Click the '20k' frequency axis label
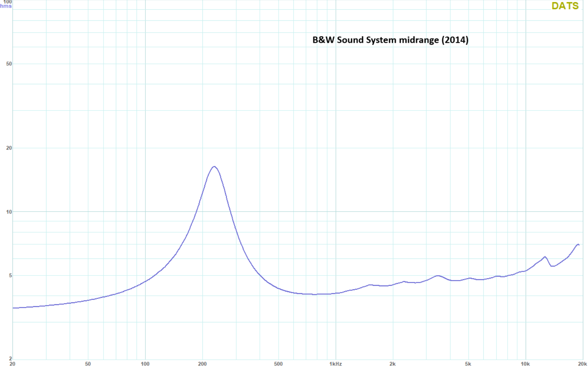The height and width of the screenshot is (367, 588). point(582,364)
